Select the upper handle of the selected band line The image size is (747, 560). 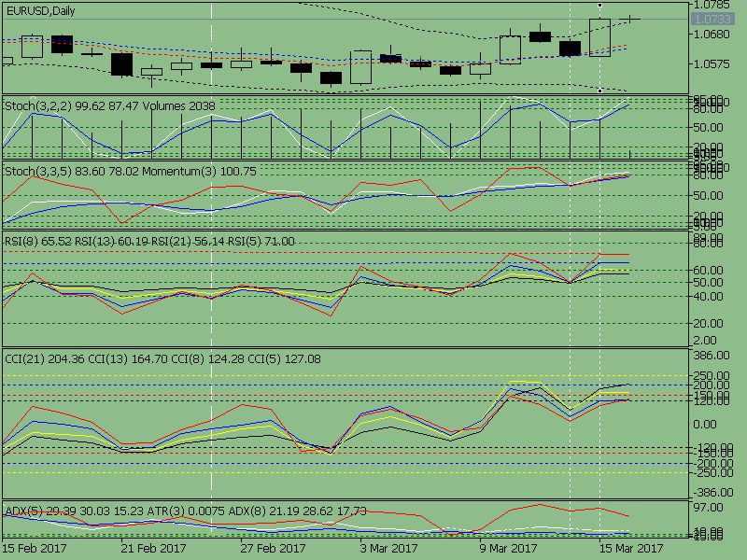[x=599, y=6]
